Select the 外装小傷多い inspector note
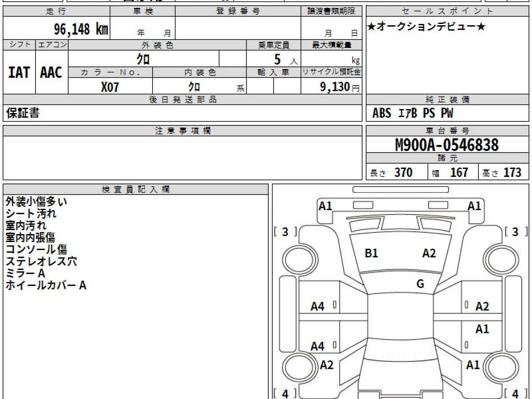532x399 pixels. (36, 202)
